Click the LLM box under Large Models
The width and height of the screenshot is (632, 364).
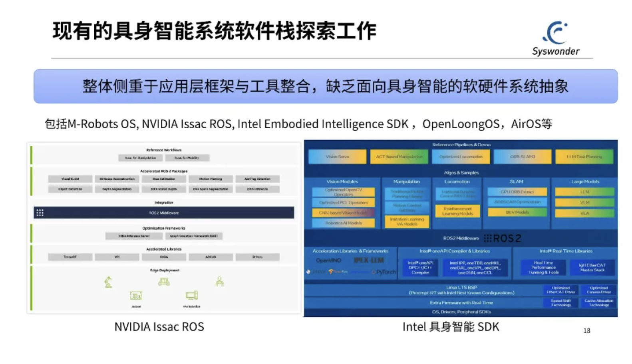pyautogui.click(x=584, y=192)
